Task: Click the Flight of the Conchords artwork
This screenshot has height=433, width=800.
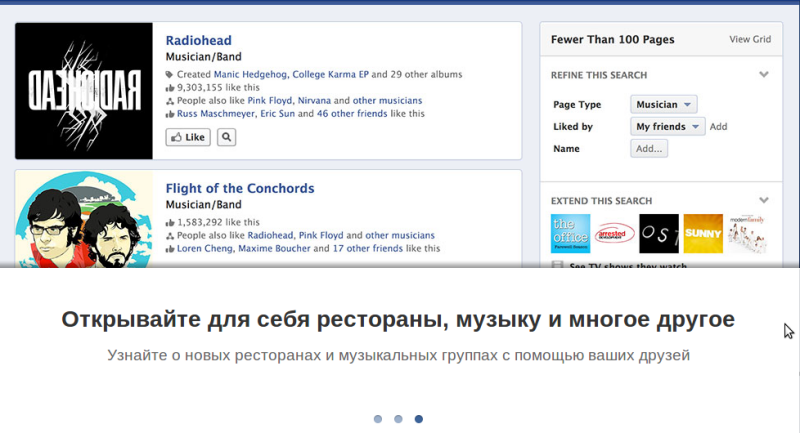Action: pos(84,219)
